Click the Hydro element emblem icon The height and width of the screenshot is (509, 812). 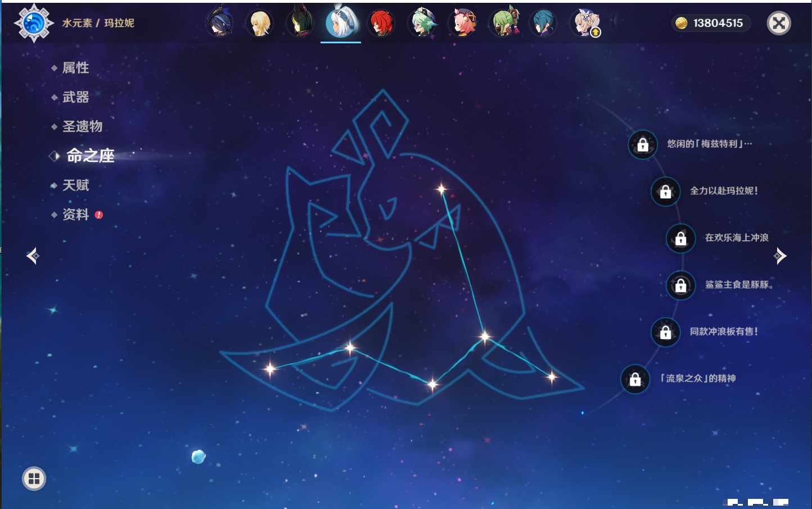click(x=34, y=23)
